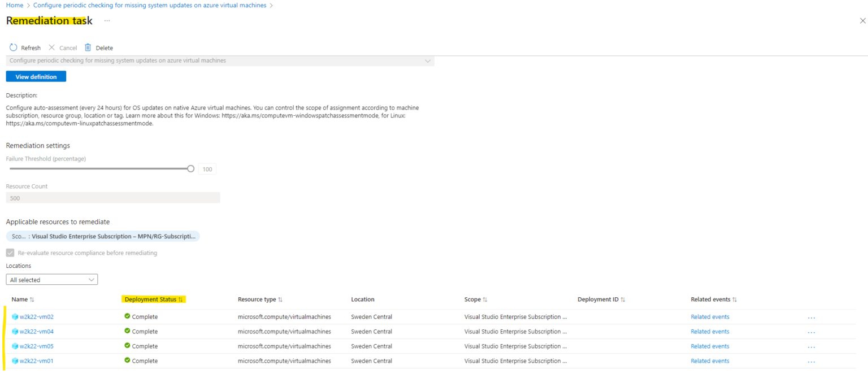This screenshot has width=868, height=391.
Task: Click the VM icon for w2k22-vm05
Action: (x=15, y=346)
